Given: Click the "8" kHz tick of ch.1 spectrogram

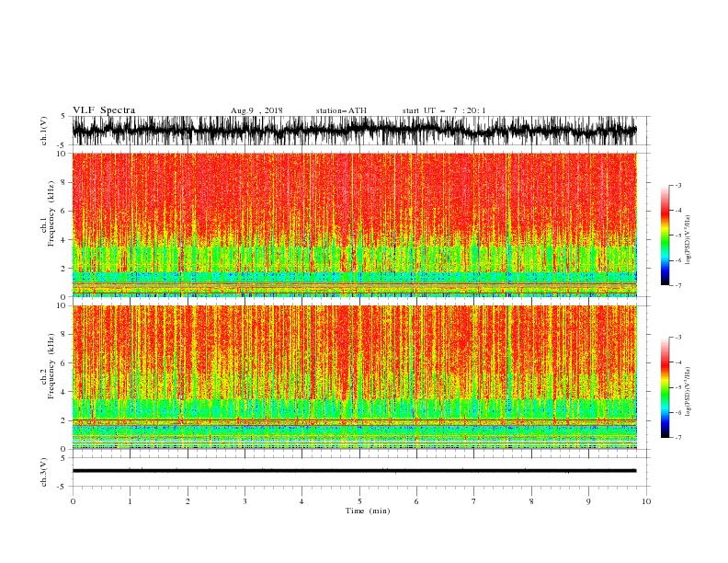Looking at the screenshot, I should (63, 182).
